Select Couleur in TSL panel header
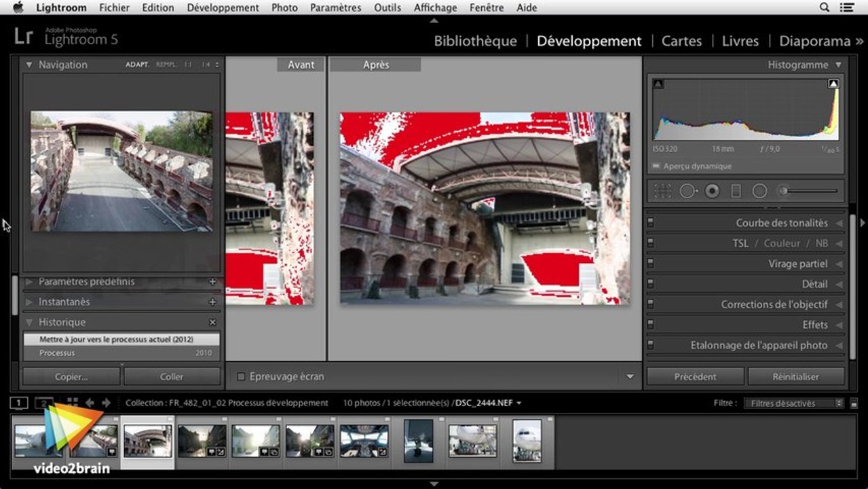 pyautogui.click(x=782, y=243)
